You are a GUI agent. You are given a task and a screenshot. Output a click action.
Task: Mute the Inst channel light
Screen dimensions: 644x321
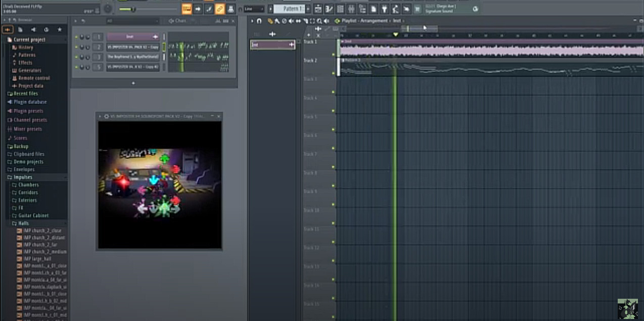coord(75,36)
